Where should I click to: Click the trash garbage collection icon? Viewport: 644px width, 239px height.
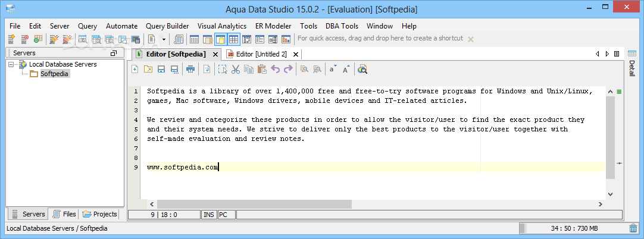[633, 228]
